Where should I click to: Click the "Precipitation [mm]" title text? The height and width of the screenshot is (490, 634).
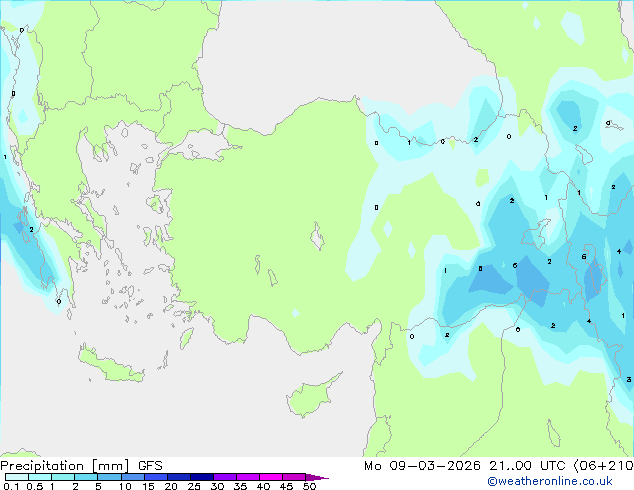tap(65, 466)
